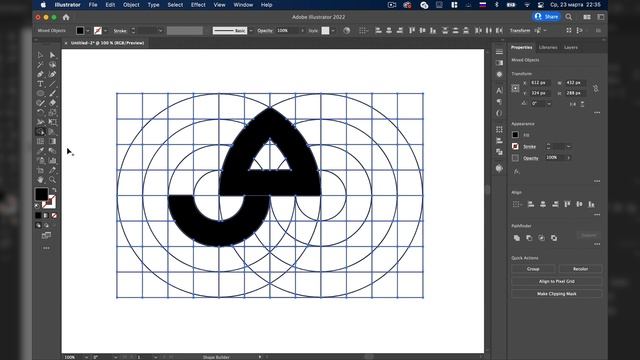Open Recolor Artwork icon in control bar

pos(347,31)
